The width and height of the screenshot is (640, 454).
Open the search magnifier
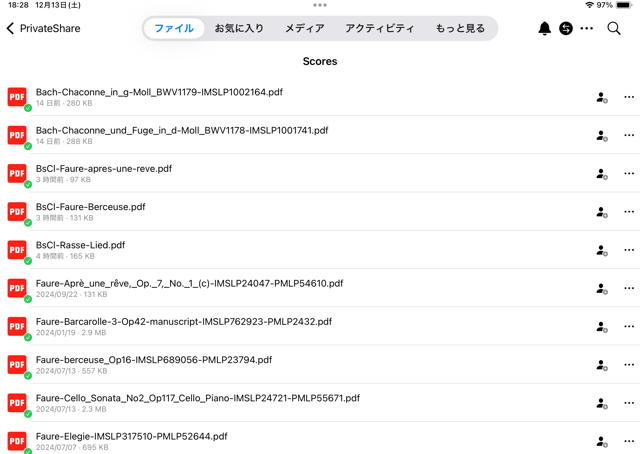[614, 29]
